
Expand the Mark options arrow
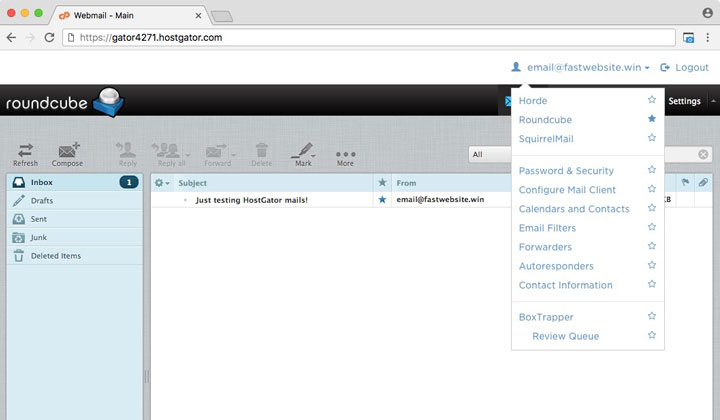[314, 156]
